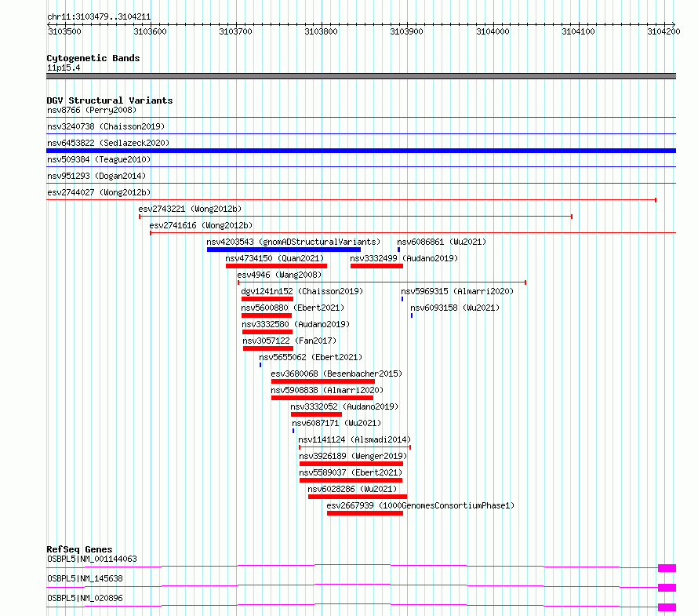
Task: Select nsv3057122 (Fan2017) label
Action: 289,341
